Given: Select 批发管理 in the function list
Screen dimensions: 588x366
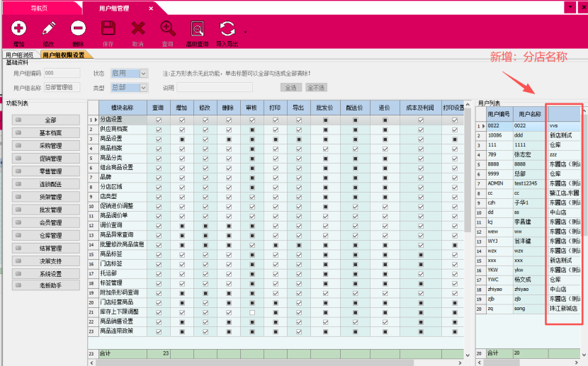Looking at the screenshot, I should 46,210.
